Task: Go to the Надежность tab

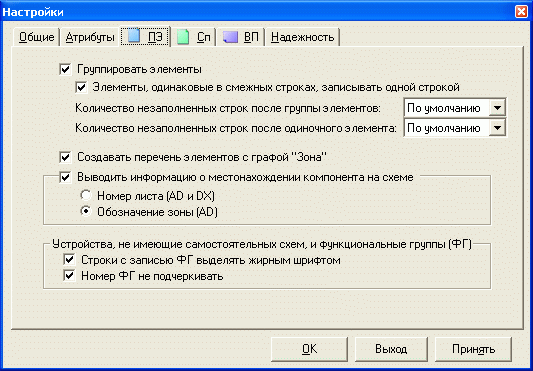Action: (303, 37)
